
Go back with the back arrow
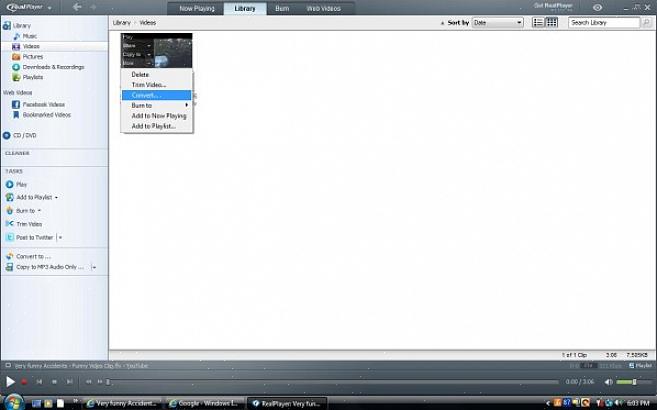77,7
